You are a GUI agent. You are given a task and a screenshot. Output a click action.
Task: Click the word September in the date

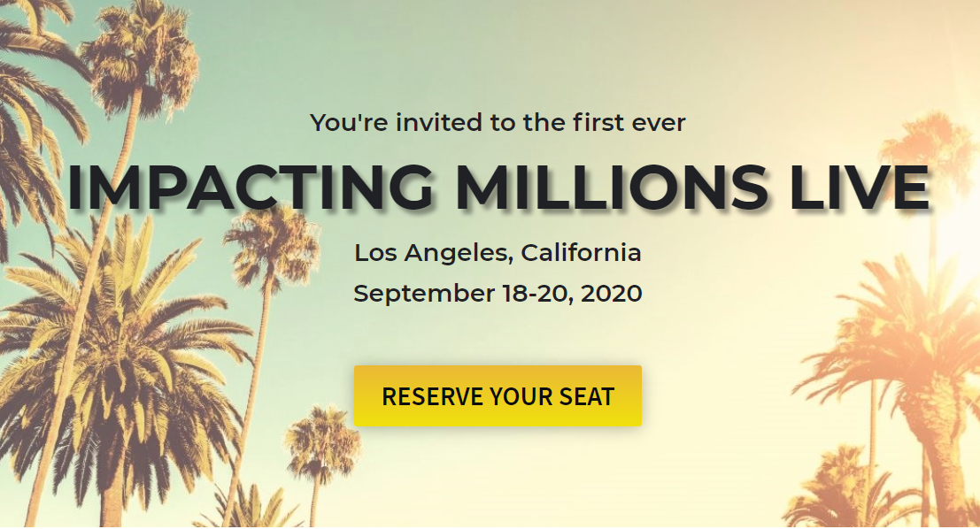[x=424, y=294]
